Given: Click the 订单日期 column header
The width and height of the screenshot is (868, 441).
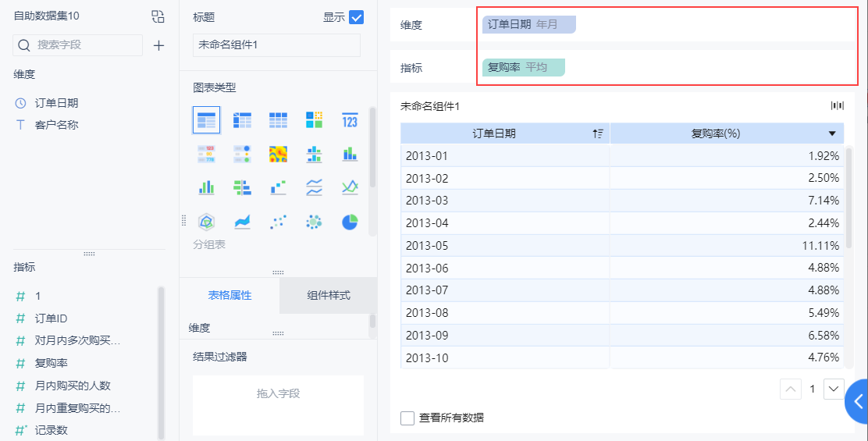Looking at the screenshot, I should point(505,133).
